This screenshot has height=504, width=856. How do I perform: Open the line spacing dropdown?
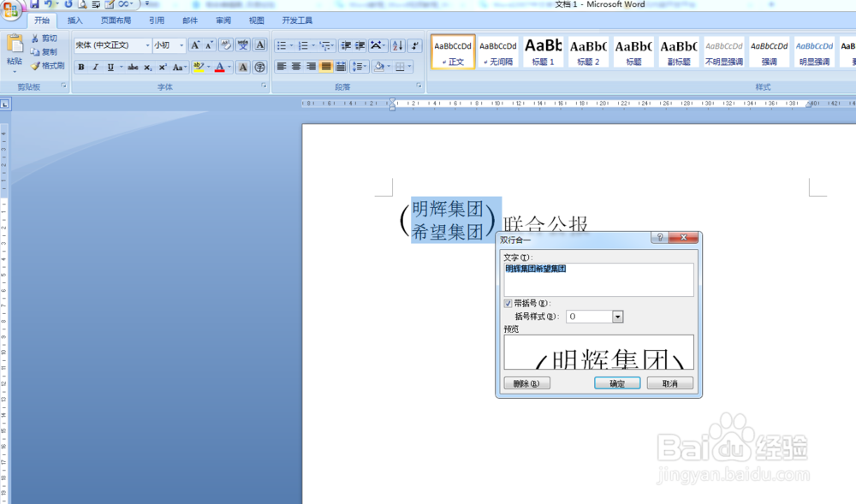[360, 67]
